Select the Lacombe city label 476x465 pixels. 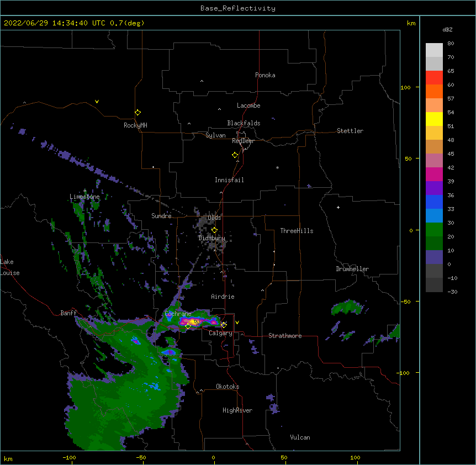click(248, 105)
